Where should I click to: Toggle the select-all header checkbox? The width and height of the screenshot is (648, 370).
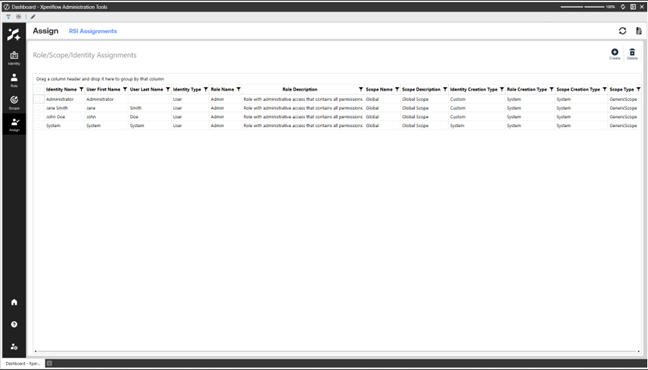click(x=38, y=89)
